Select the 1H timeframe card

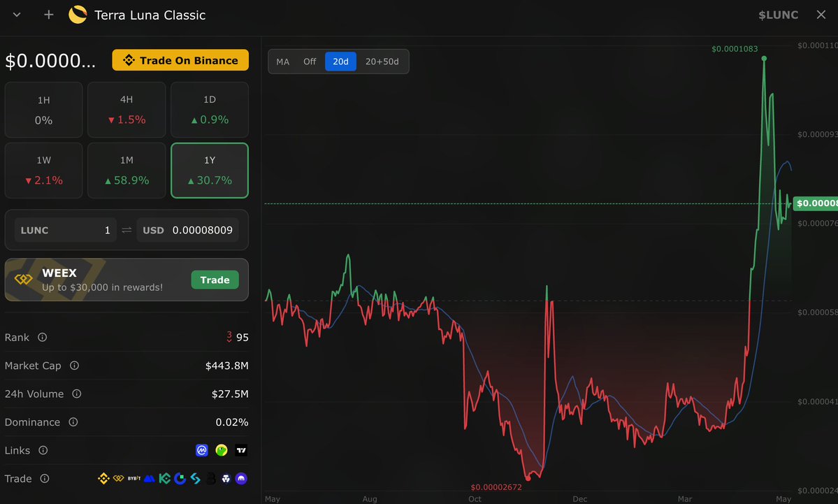click(x=44, y=110)
